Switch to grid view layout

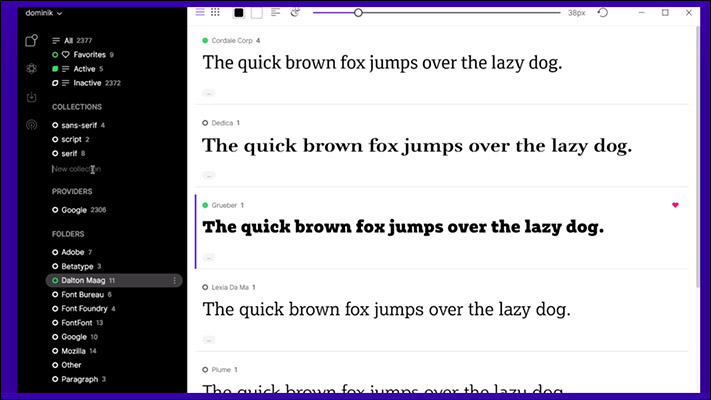tap(215, 12)
